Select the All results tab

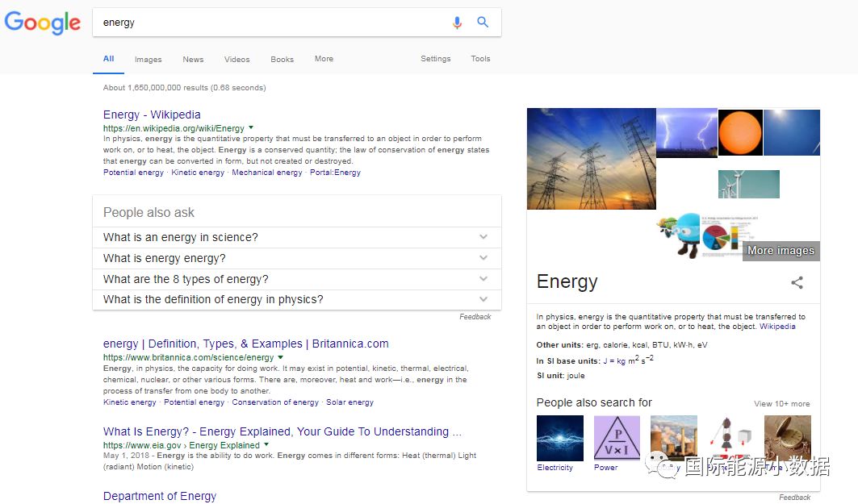[108, 59]
